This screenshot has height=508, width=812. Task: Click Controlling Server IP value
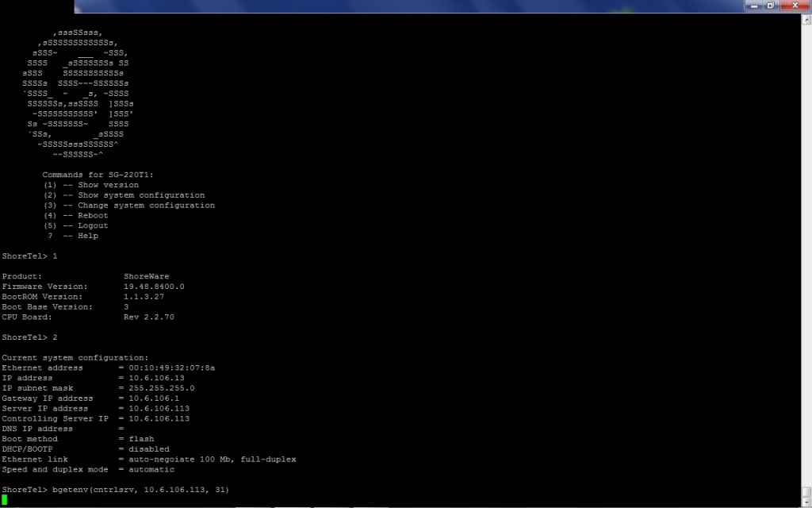(159, 419)
